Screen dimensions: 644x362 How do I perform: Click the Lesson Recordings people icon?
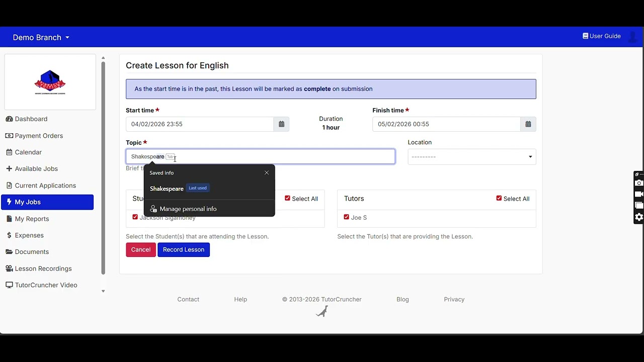pos(9,268)
